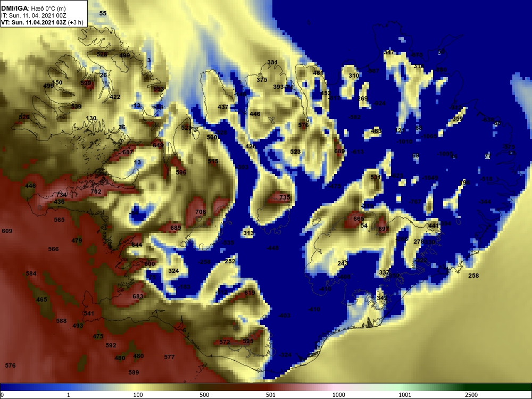Viewport: 532px width, 399px height.
Task: Click the '1001' label on the color scale
Action: [x=404, y=395]
